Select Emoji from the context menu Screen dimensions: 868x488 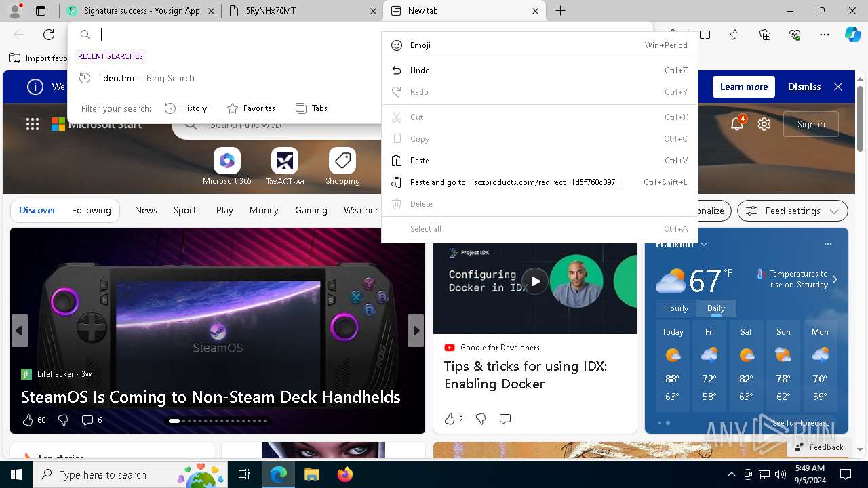(540, 45)
